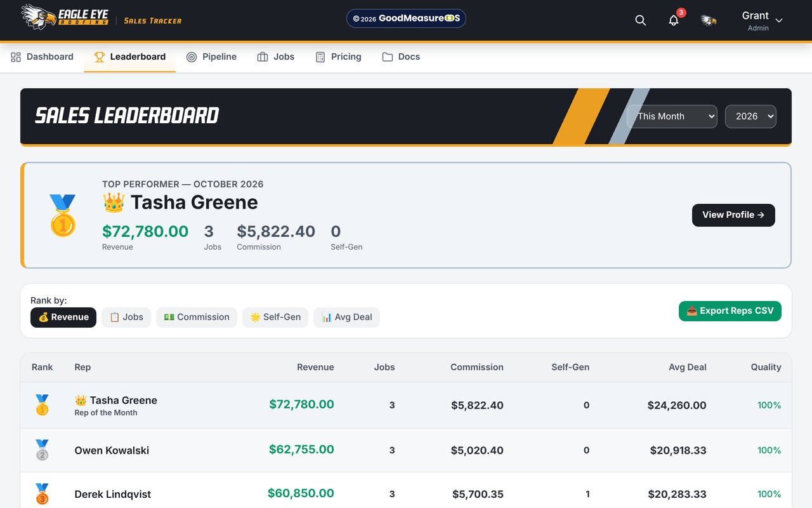Select Derek Lindqvist's name in the table
The image size is (812, 508).
113,494
